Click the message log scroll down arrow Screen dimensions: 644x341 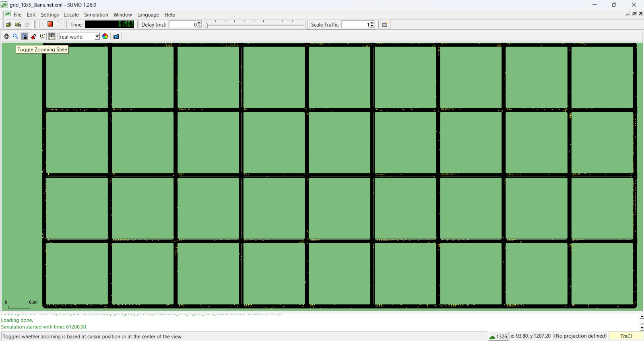click(x=642, y=328)
